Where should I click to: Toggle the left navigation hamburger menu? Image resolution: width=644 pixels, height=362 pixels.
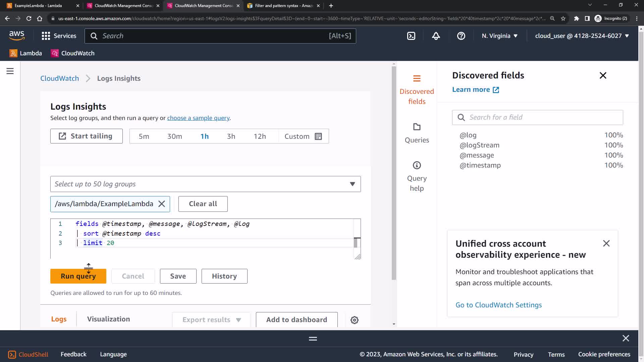pyautogui.click(x=10, y=71)
